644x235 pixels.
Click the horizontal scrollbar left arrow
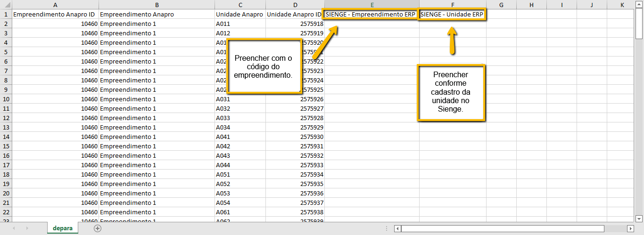click(398, 229)
